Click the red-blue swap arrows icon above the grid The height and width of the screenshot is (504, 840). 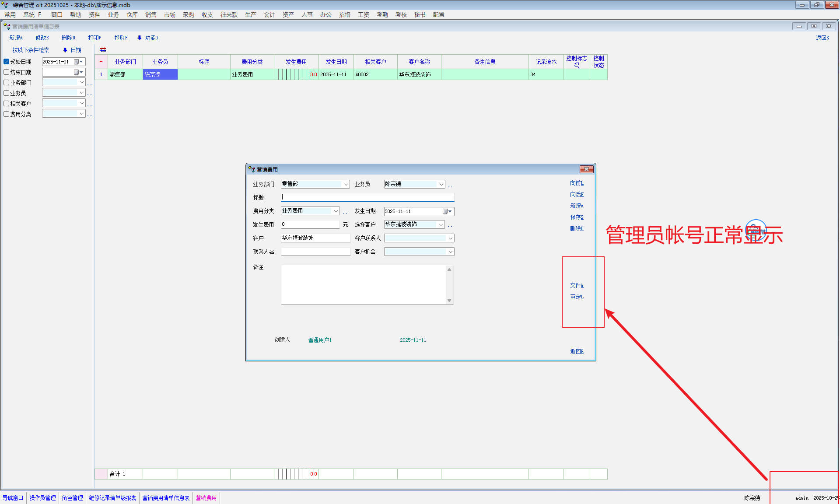(103, 49)
